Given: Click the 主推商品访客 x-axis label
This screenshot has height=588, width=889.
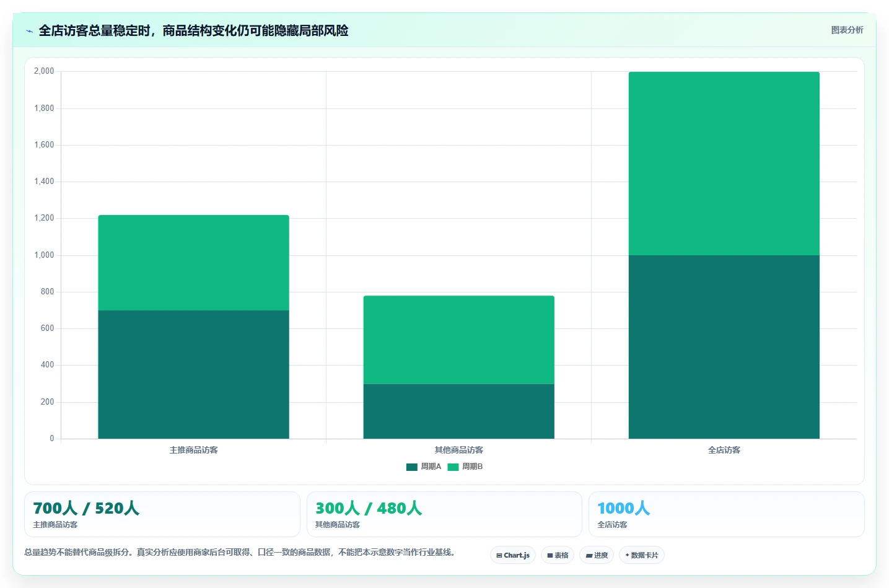Looking at the screenshot, I should click(x=193, y=450).
